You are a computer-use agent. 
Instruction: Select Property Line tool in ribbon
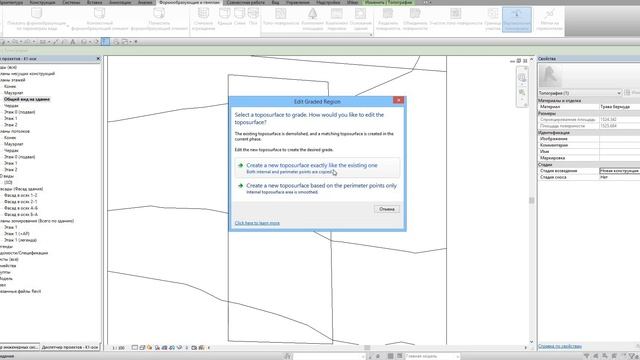493,19
